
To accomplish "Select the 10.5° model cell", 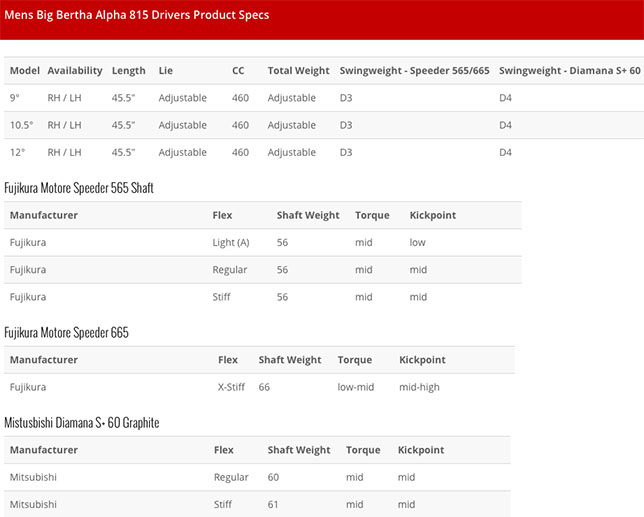I will [x=21, y=125].
